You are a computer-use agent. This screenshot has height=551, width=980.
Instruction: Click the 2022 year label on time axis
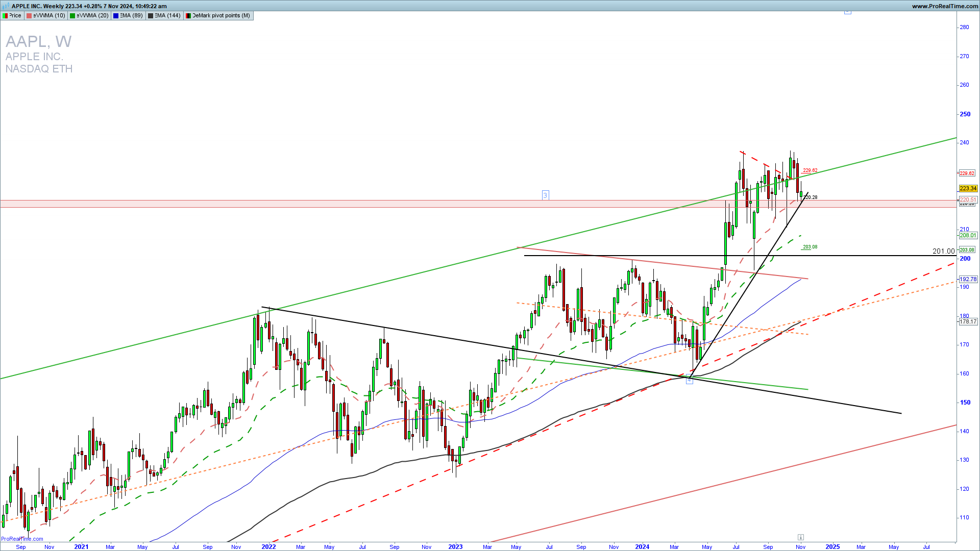268,547
